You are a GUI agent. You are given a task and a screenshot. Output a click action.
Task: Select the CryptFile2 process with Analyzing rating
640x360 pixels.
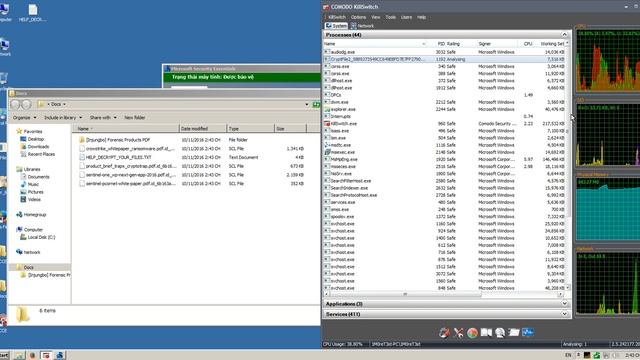444,59
